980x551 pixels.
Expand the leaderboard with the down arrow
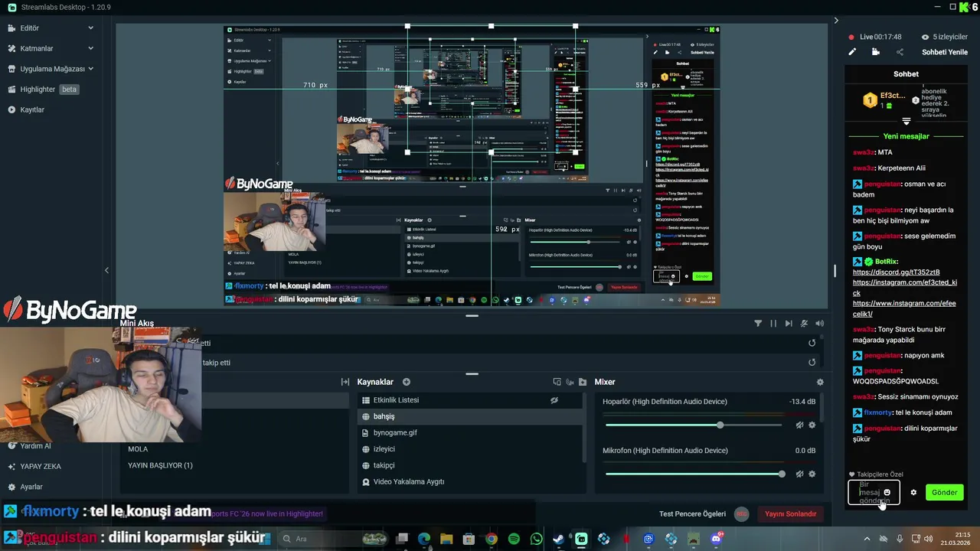906,122
